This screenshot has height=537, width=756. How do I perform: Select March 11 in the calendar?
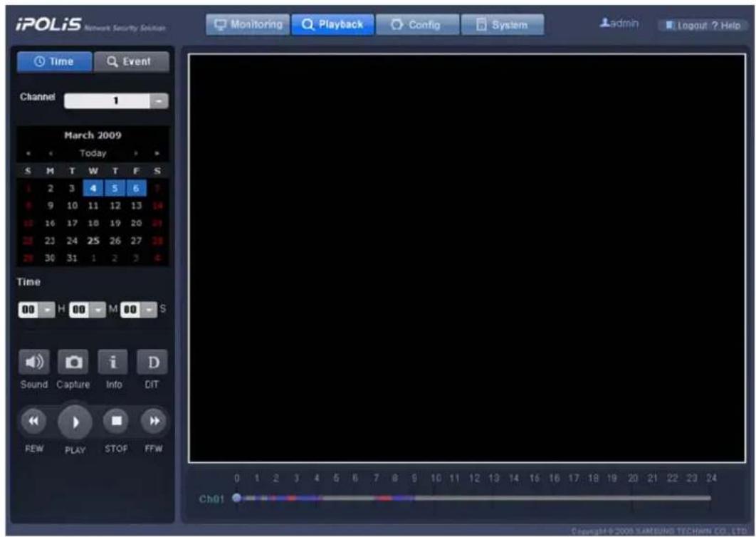tap(93, 206)
